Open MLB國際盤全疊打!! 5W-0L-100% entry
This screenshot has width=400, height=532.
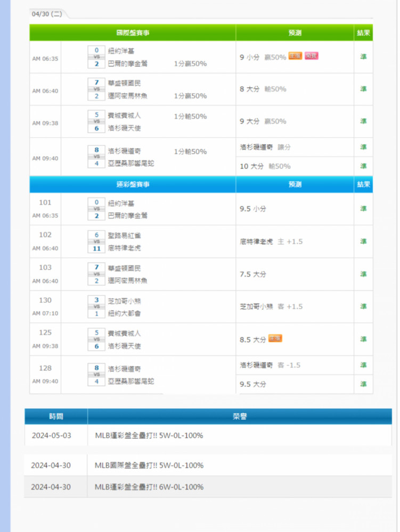(149, 465)
